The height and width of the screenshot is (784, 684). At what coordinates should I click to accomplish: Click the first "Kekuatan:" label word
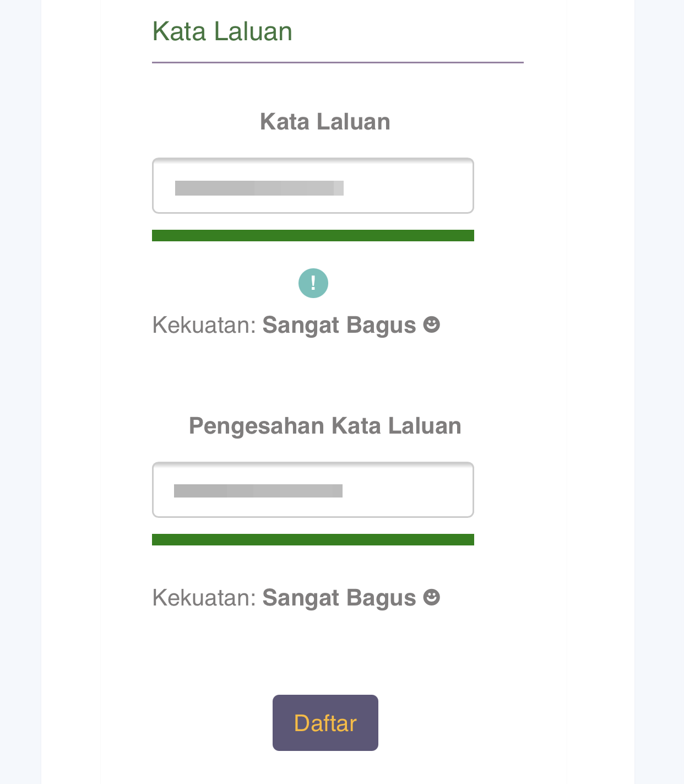204,325
